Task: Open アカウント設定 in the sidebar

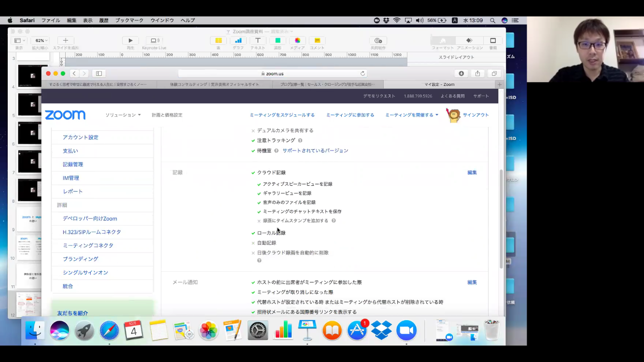Action: pos(81,138)
